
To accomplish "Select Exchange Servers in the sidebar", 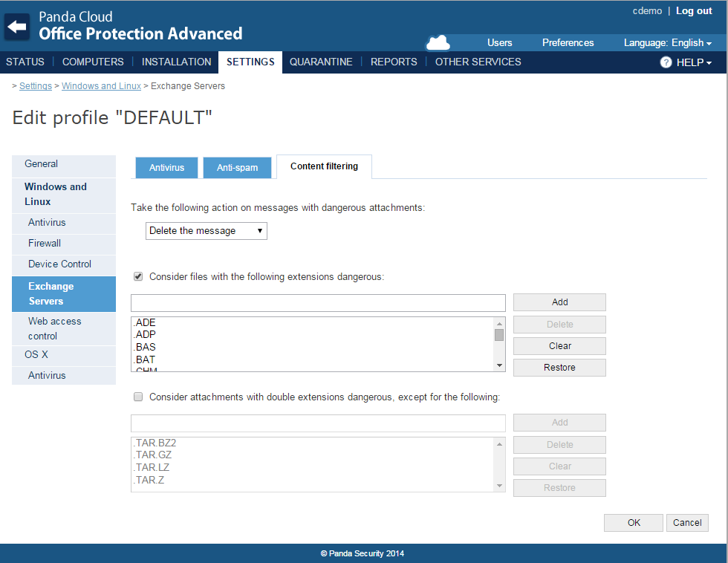I will coord(64,294).
